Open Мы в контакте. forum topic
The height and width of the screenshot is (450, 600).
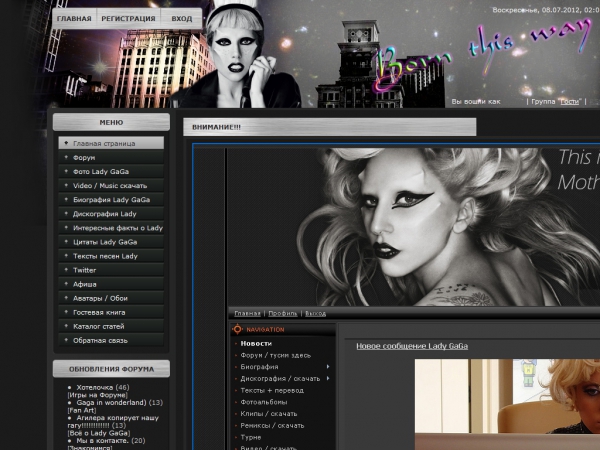coord(103,441)
